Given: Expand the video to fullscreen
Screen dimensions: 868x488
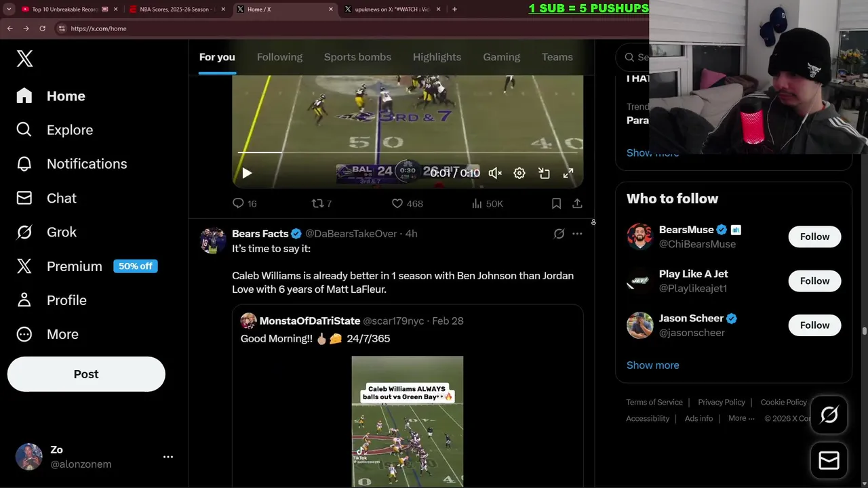Looking at the screenshot, I should (x=568, y=174).
